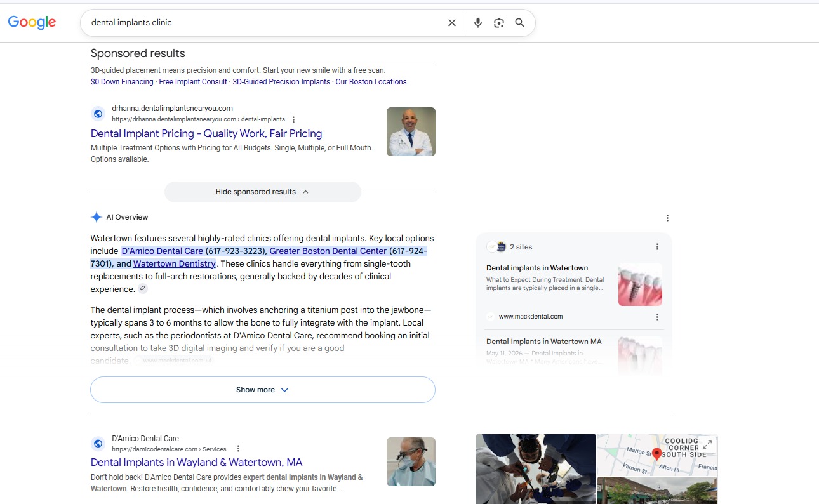Viewport: 819px width, 504px height.
Task: Open 'Dental Implant Pricing - Quality Work' link
Action: click(206, 133)
